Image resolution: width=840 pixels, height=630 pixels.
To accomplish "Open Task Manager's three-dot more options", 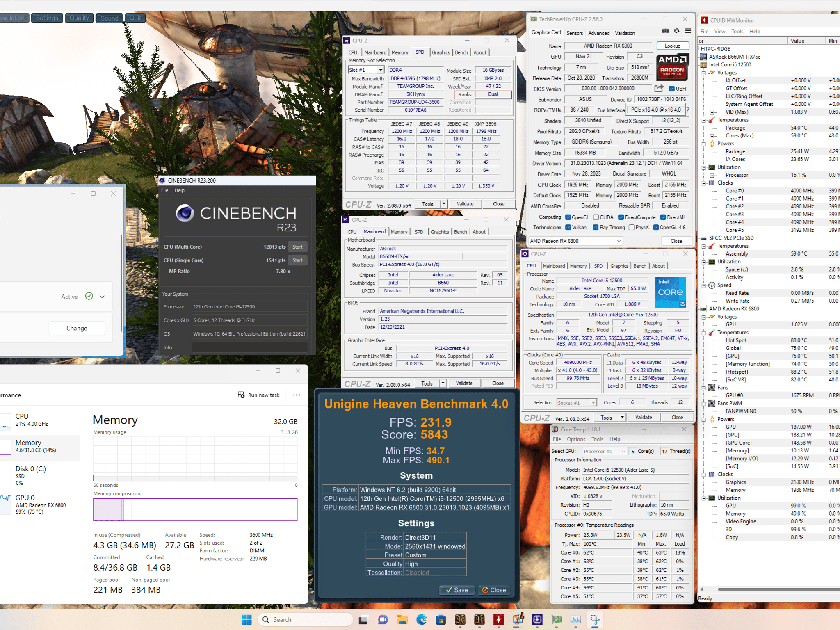I will click(x=297, y=395).
